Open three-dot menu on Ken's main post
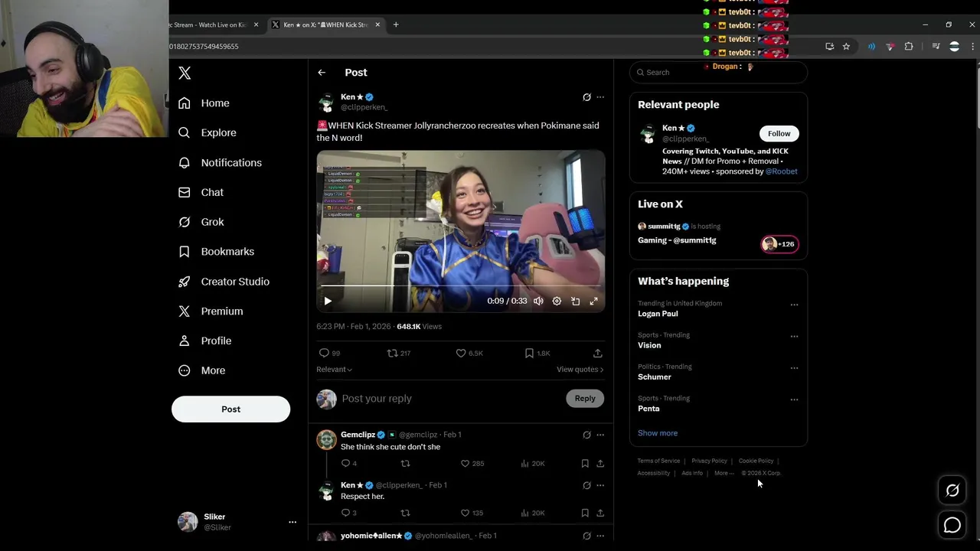The width and height of the screenshot is (980, 551). [600, 97]
